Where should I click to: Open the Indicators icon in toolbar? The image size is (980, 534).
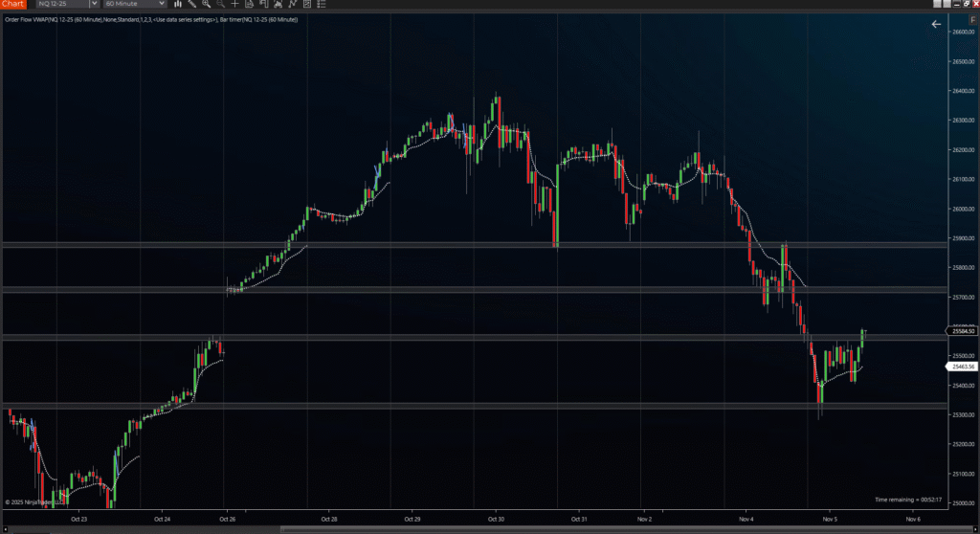[263, 4]
